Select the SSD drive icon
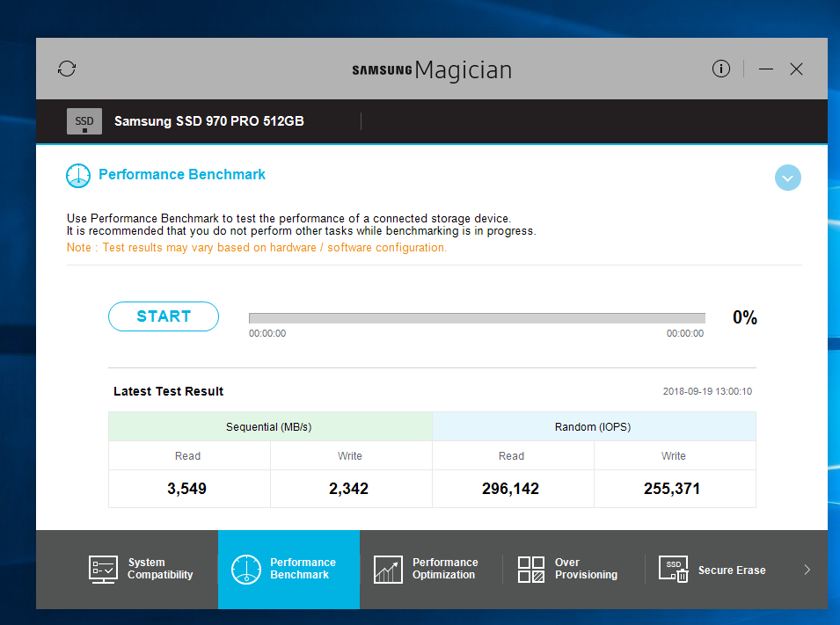840x625 pixels. [84, 121]
